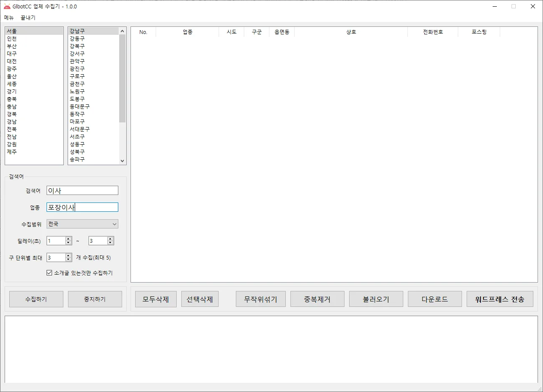Viewport: 543px width, 392px height.
Task: Click the 구군 column header
Action: tap(257, 32)
